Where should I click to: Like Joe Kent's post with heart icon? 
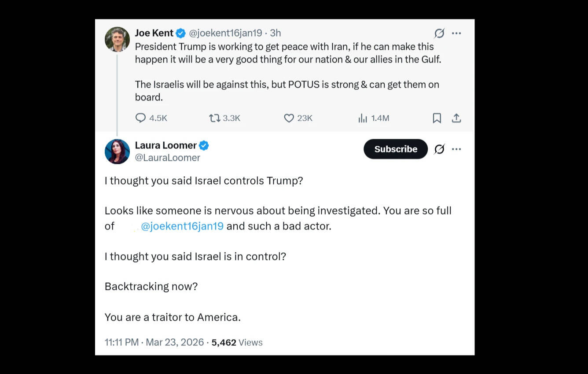(x=289, y=118)
